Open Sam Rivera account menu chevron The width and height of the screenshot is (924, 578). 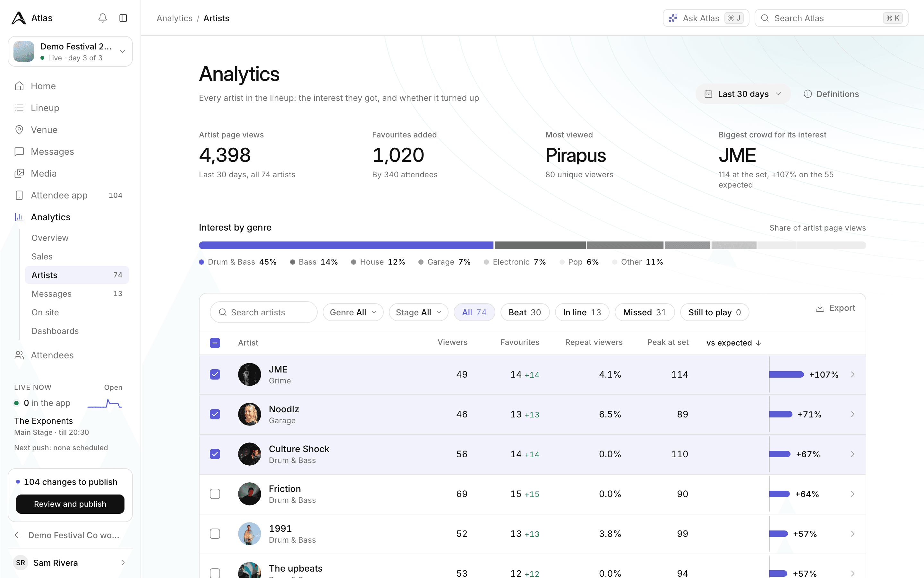(x=123, y=563)
